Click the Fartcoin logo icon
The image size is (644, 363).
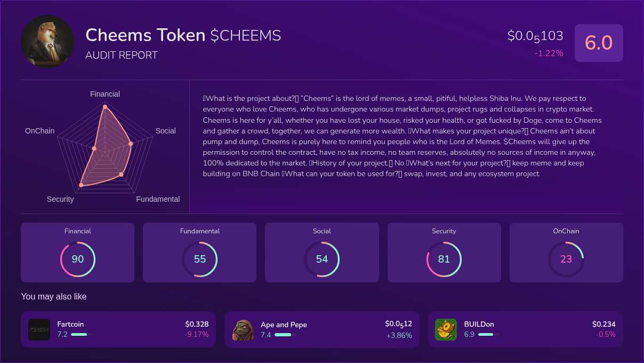[39, 329]
